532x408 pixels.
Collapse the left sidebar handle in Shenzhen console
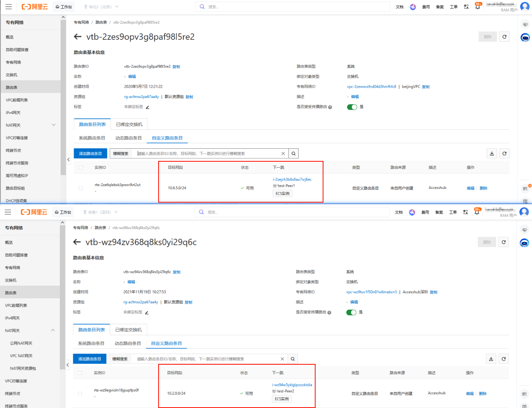click(68, 365)
